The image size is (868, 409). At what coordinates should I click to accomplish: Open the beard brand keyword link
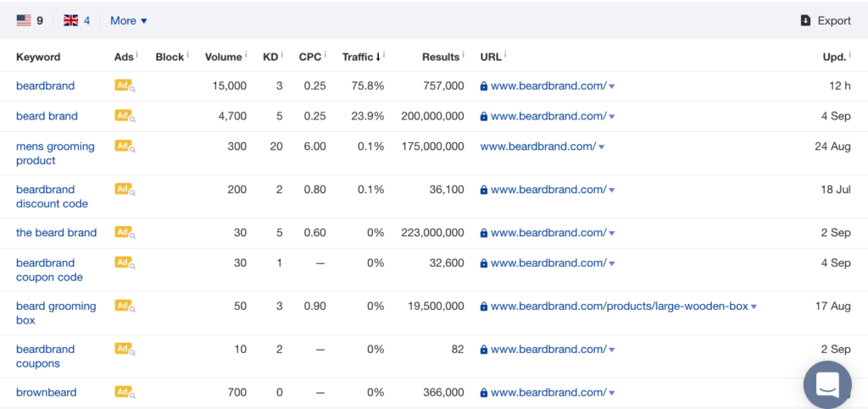coord(47,116)
